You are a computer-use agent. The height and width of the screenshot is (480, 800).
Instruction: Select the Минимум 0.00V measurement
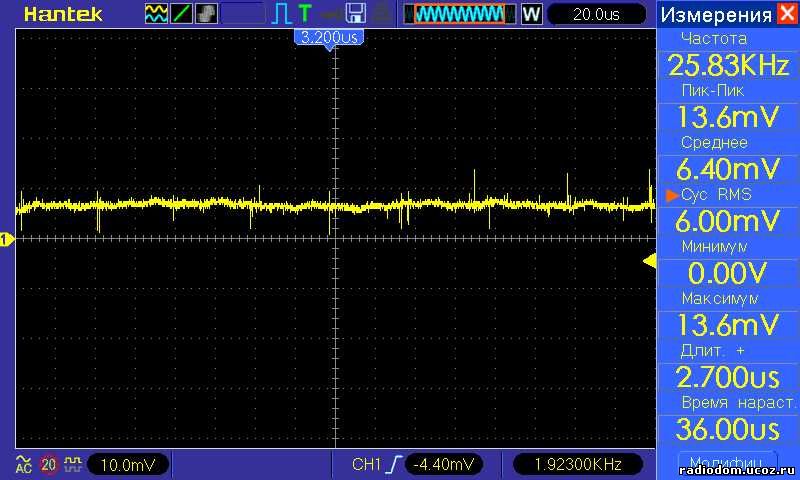coord(728,263)
